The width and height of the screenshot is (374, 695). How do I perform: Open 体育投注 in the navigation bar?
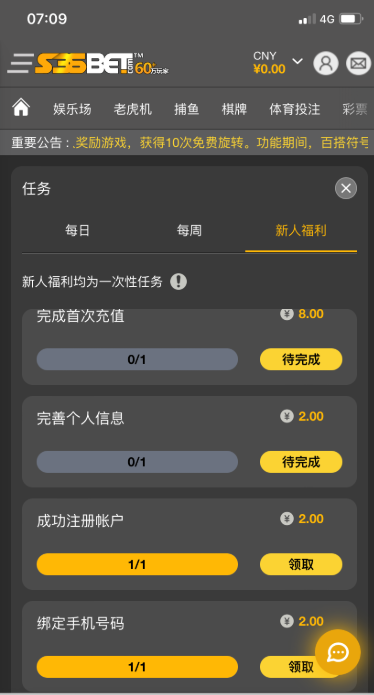pyautogui.click(x=294, y=109)
